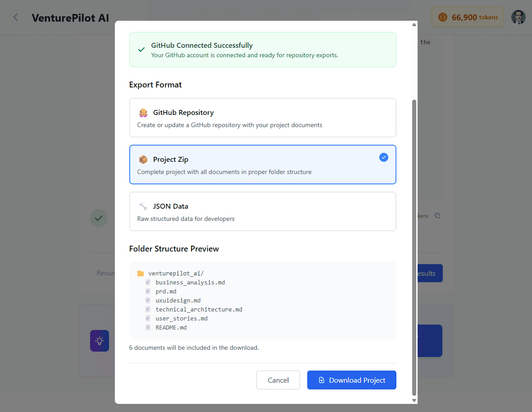This screenshot has height=412, width=532.
Task: Click file icon next to uxuidesign.md
Action: point(148,300)
